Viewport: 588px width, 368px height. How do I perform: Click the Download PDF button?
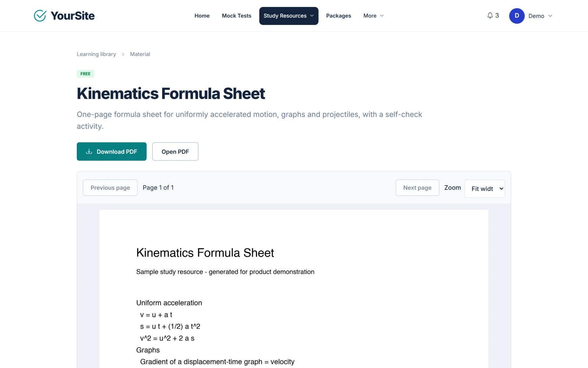point(112,151)
